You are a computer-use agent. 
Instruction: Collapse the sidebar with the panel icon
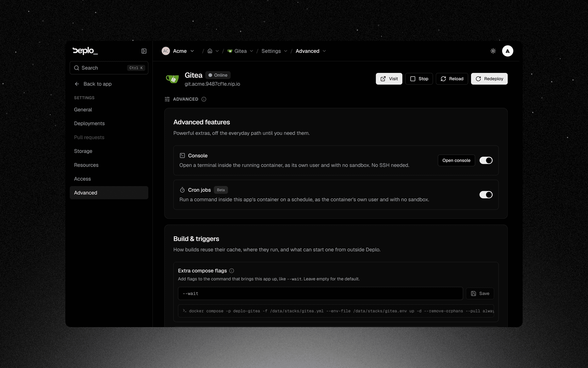pos(144,51)
